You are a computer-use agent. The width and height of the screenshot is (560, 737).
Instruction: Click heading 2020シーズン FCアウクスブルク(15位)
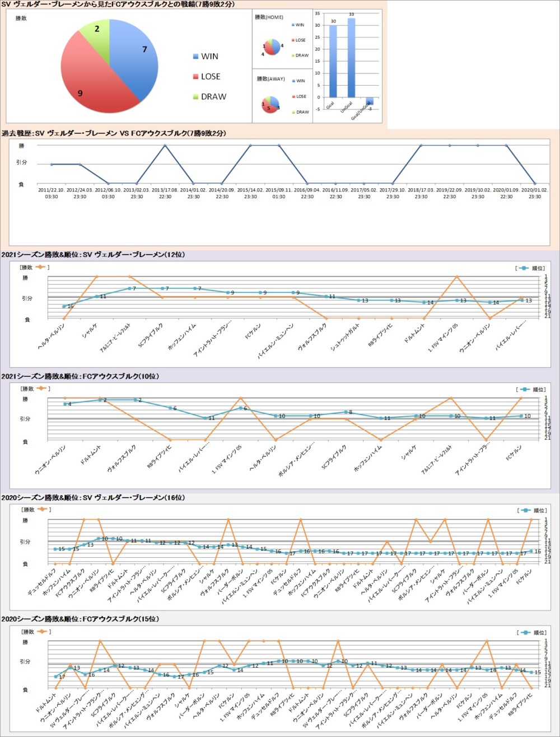(81, 619)
